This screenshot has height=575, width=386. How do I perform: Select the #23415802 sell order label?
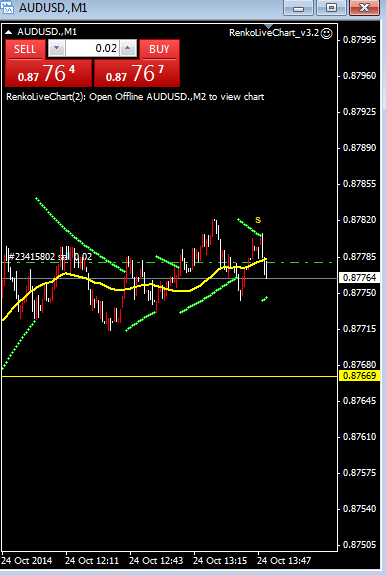pos(49,256)
